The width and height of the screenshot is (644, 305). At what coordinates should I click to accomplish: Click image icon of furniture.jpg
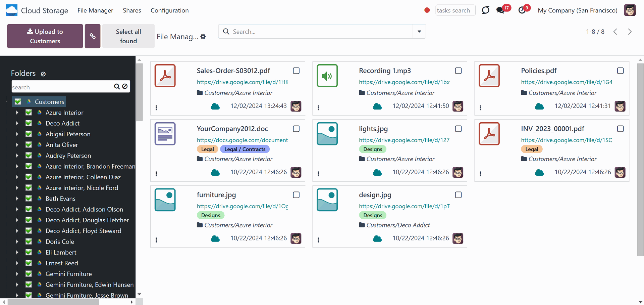[x=165, y=200]
